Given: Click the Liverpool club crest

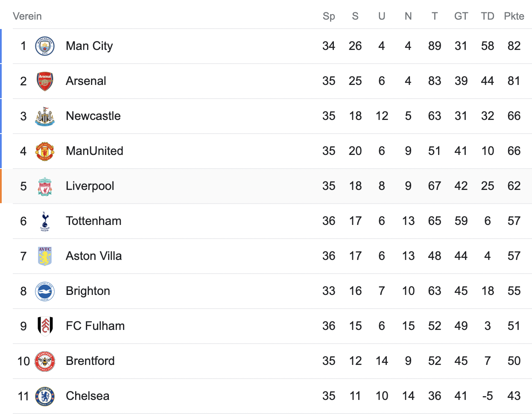Looking at the screenshot, I should tap(45, 186).
